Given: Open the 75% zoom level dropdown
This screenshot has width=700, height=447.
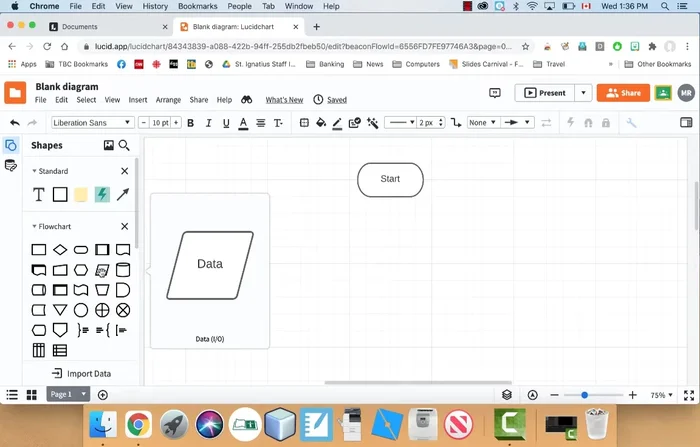Looking at the screenshot, I should (x=662, y=395).
